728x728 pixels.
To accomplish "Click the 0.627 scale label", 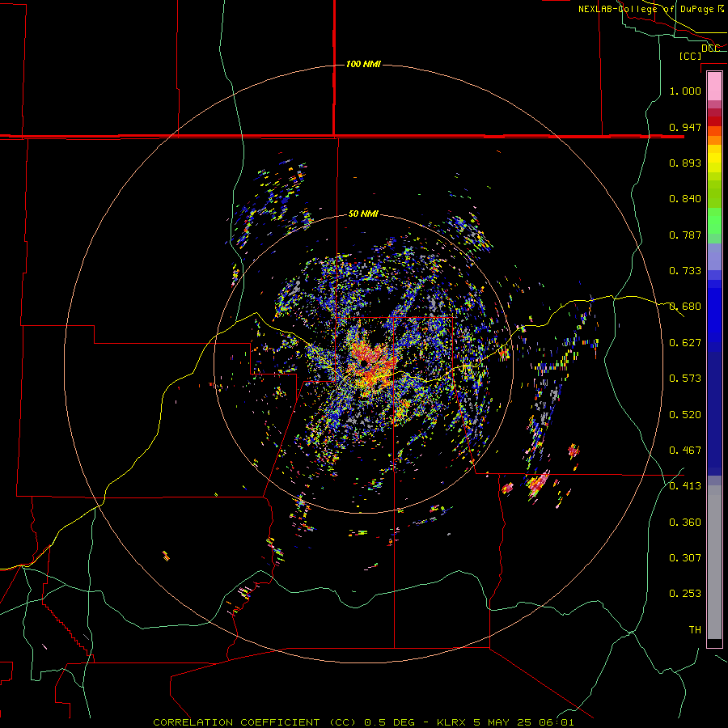I will (685, 343).
